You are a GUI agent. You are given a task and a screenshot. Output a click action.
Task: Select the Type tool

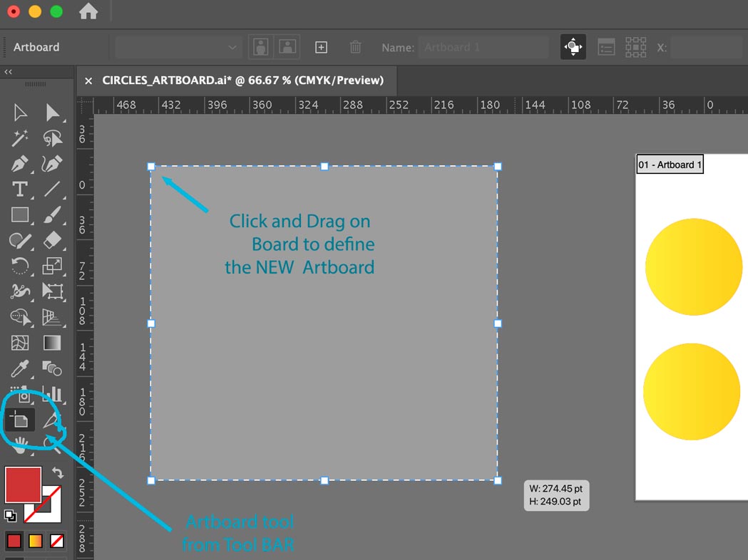tap(20, 190)
